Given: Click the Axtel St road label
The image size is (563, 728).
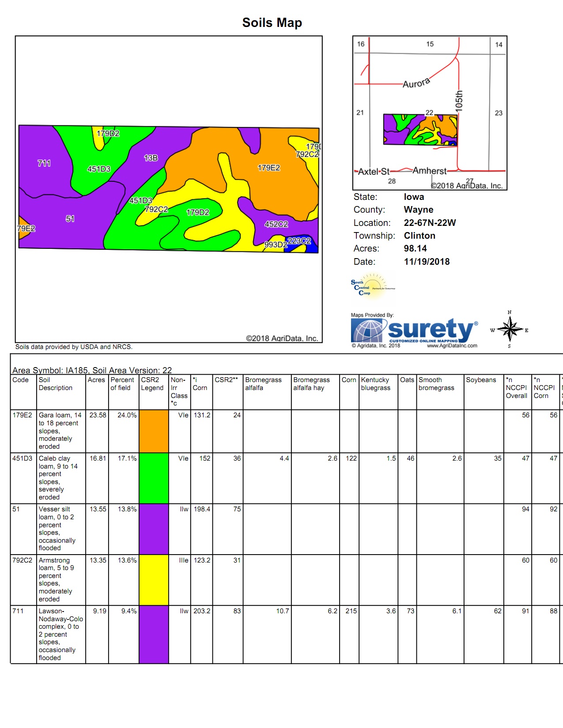Looking at the screenshot, I should [x=374, y=171].
